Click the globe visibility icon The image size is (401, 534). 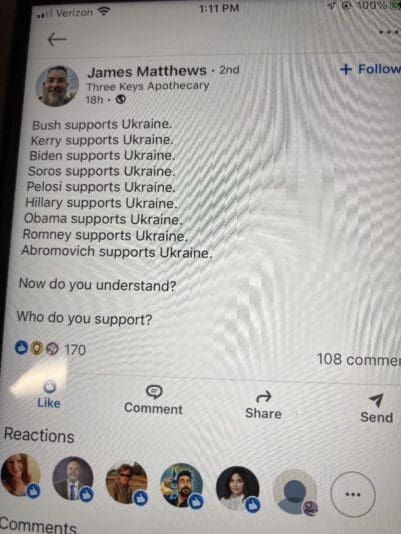(121, 100)
